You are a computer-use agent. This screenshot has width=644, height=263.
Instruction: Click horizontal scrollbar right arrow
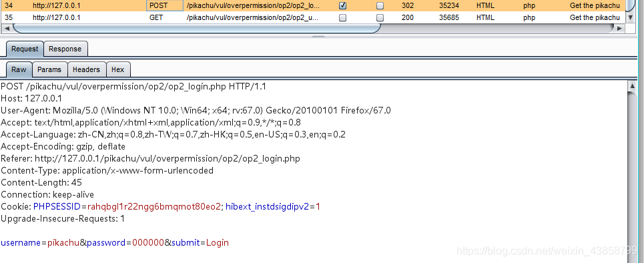[620, 28]
